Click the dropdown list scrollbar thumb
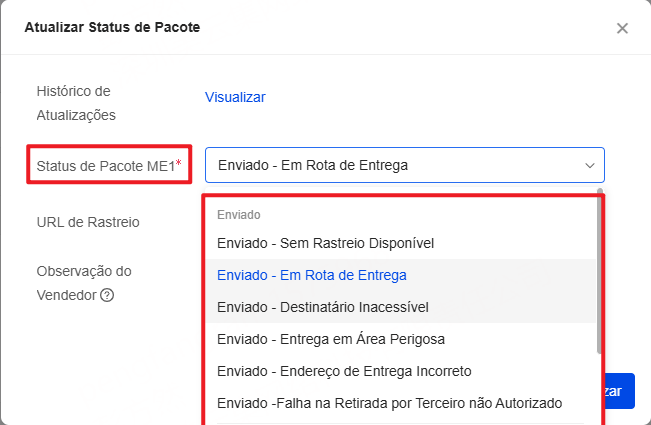Image resolution: width=651 pixels, height=425 pixels. click(599, 271)
